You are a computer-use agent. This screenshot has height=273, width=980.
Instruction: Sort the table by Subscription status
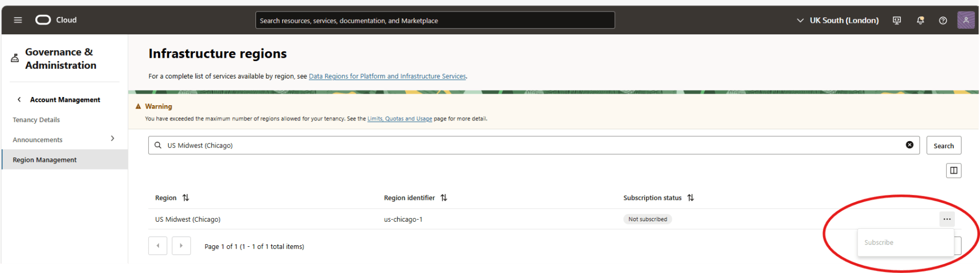(x=691, y=198)
